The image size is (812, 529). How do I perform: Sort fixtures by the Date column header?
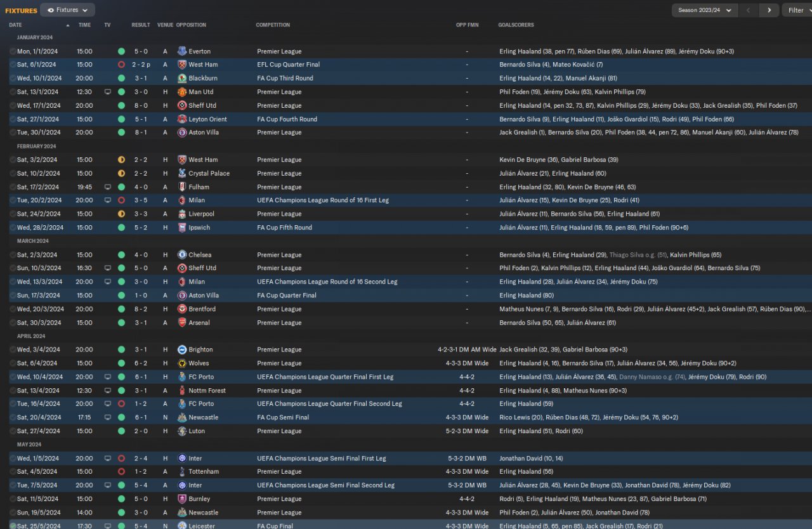(16, 25)
